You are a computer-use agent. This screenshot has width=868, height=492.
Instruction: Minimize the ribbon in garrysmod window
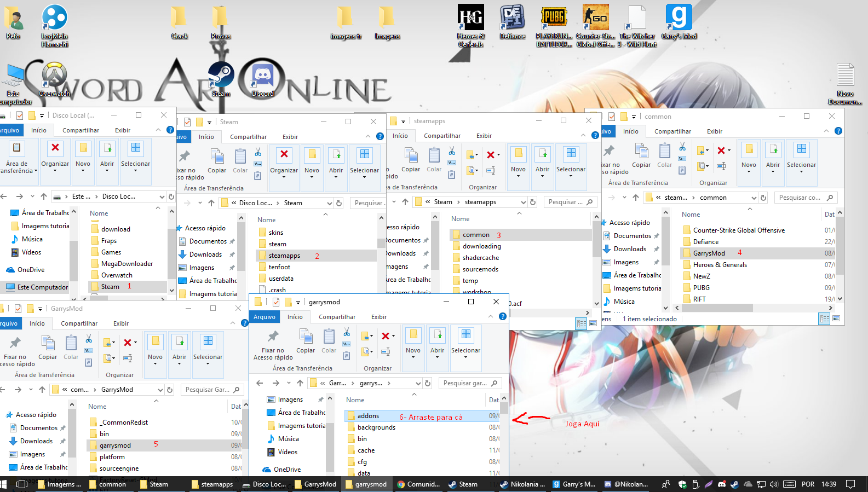pyautogui.click(x=491, y=316)
